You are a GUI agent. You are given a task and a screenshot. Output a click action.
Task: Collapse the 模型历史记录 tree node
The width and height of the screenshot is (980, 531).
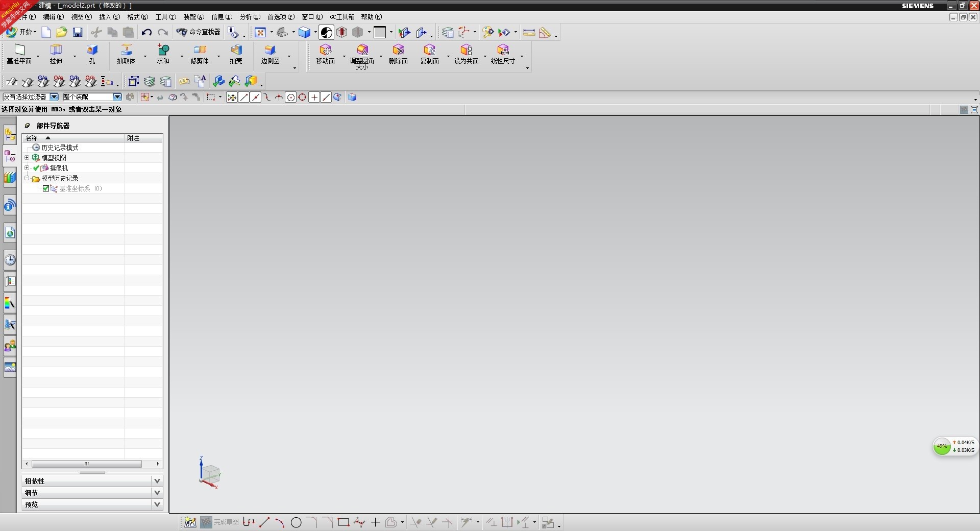27,178
